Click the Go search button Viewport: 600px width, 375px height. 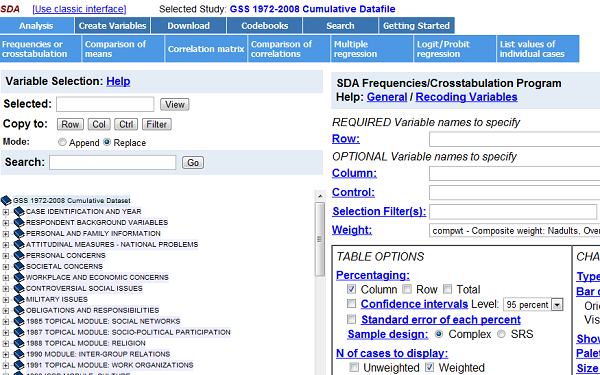(193, 163)
